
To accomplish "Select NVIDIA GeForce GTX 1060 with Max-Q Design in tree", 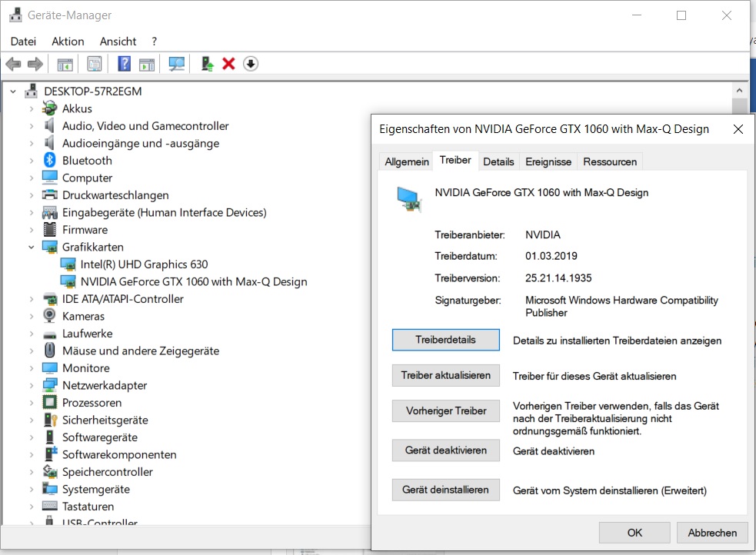I will (x=193, y=282).
